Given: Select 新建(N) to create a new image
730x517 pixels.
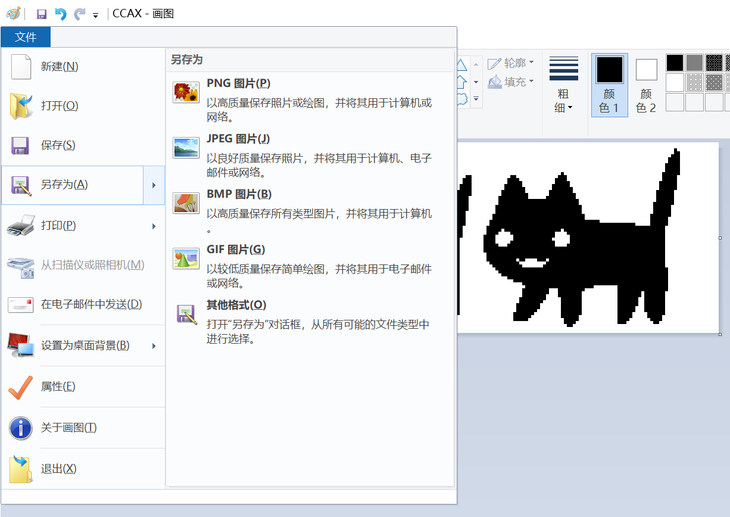Looking at the screenshot, I should coord(83,67).
